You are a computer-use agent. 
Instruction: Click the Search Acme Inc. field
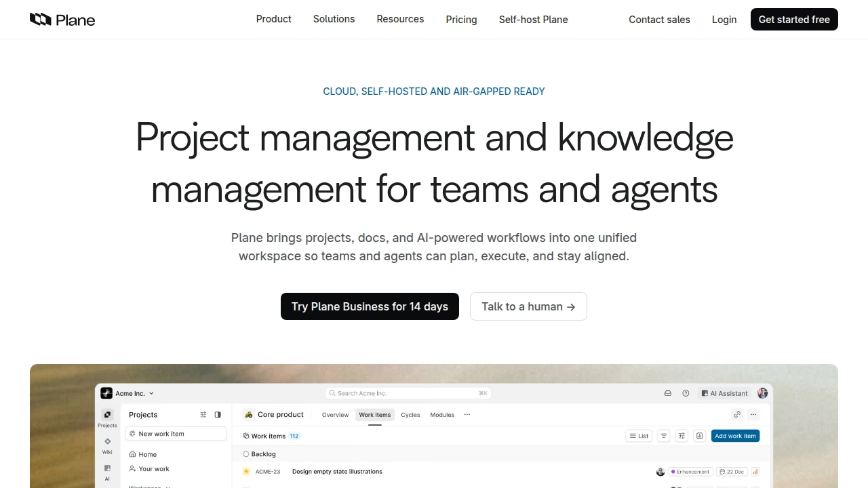pyautogui.click(x=408, y=393)
